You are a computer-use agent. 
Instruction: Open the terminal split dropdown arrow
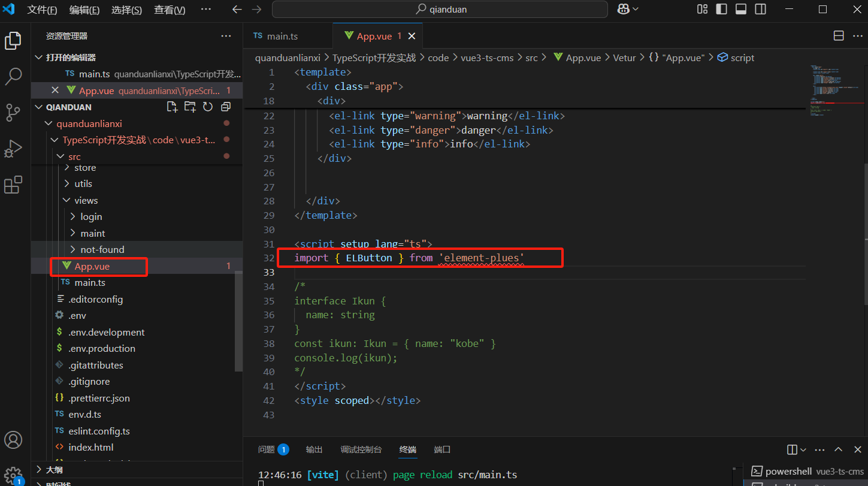point(803,449)
